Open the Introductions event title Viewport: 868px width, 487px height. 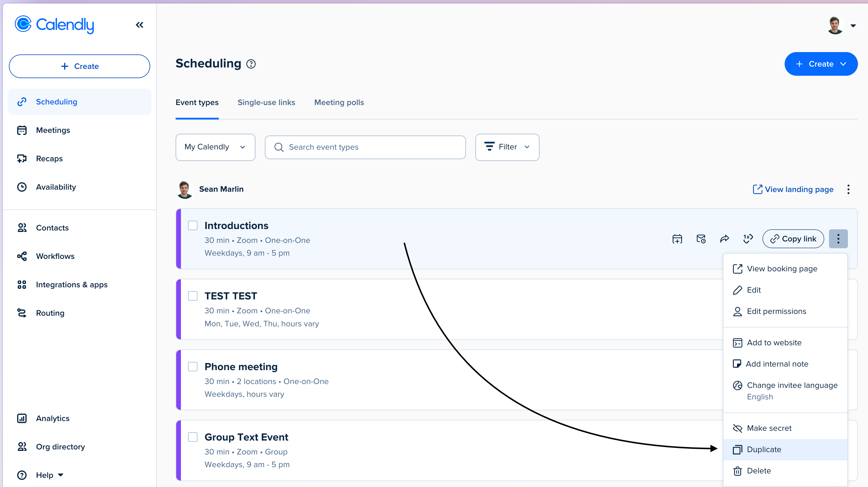pyautogui.click(x=236, y=225)
